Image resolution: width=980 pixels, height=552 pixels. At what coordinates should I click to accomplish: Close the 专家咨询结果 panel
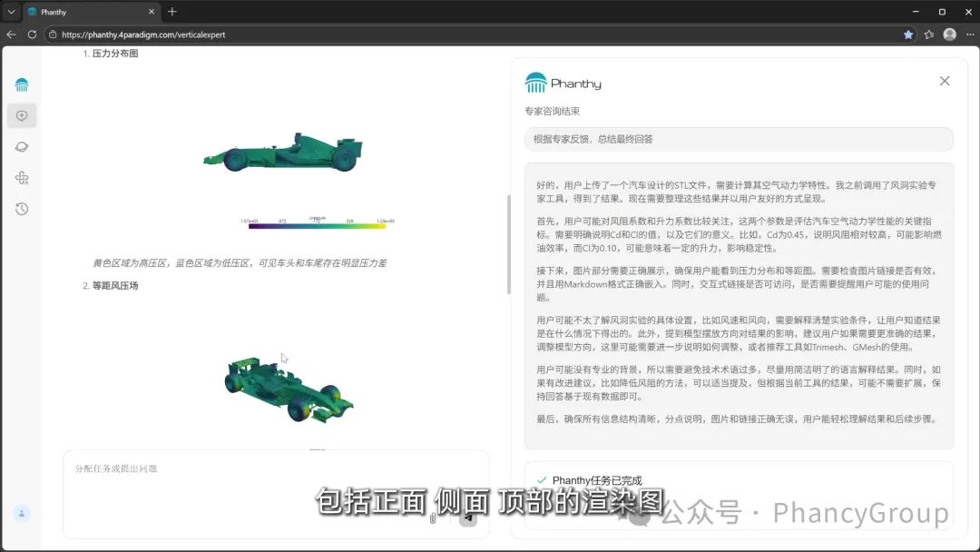[x=945, y=81]
